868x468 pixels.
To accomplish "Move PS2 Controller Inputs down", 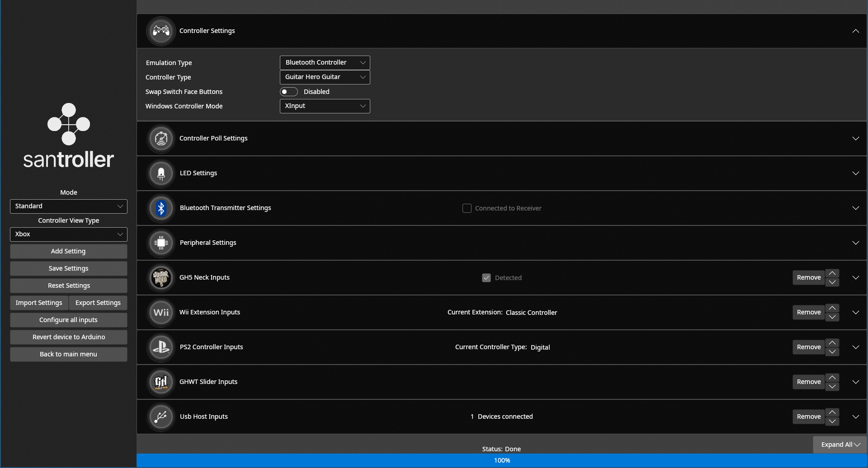I will [832, 351].
